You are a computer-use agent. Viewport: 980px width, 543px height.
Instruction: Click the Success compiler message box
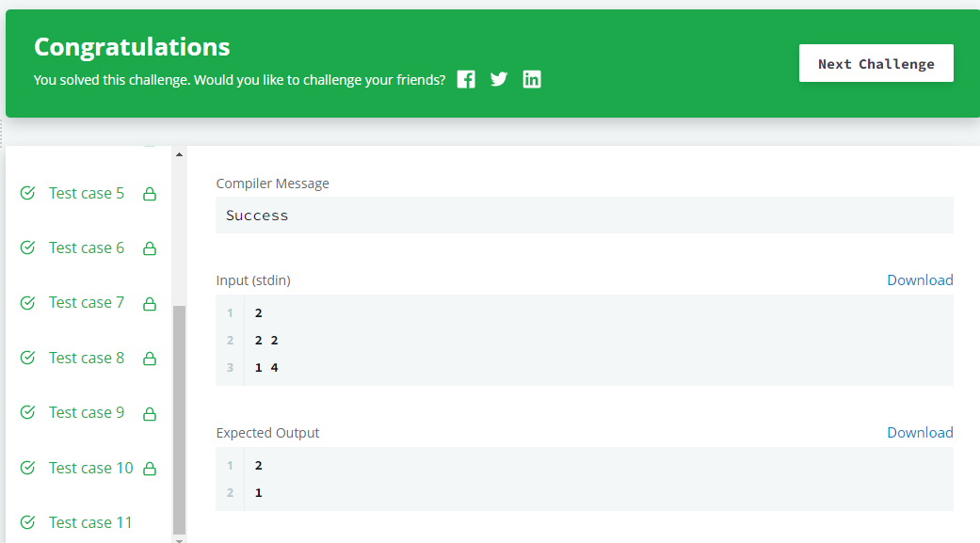pyautogui.click(x=585, y=215)
